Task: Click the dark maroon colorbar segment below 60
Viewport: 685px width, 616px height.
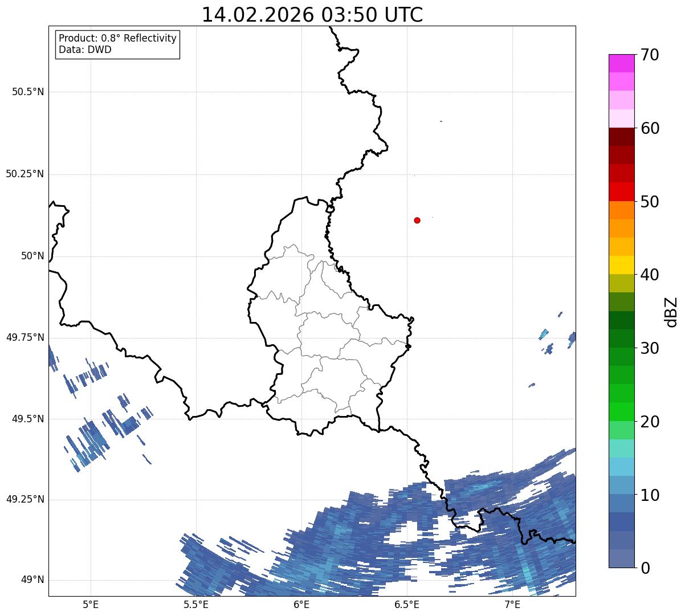Action: (x=621, y=137)
